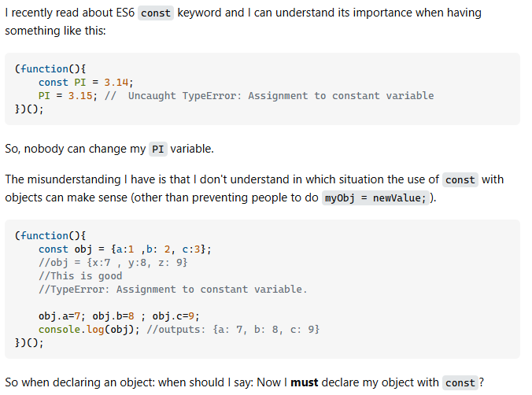
Task: Click the '//outputs: {a: 7, b: 8, c: 9}' comment
Action: coord(233,329)
